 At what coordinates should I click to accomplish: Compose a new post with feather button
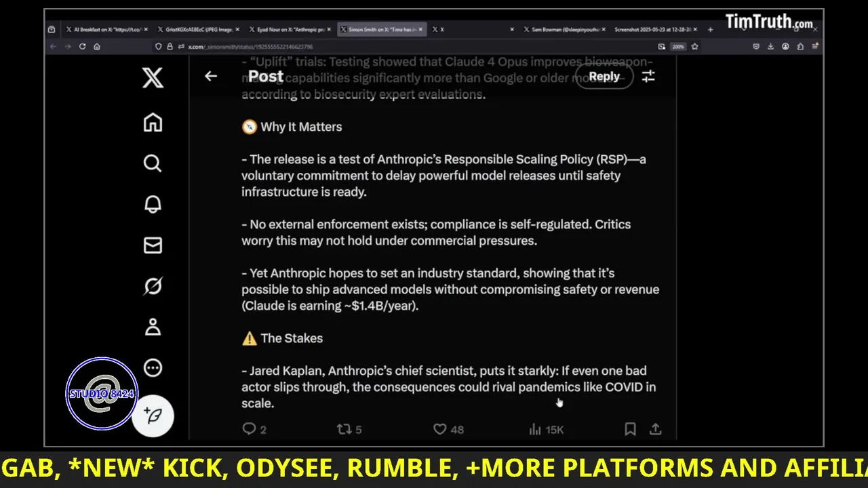click(x=153, y=415)
